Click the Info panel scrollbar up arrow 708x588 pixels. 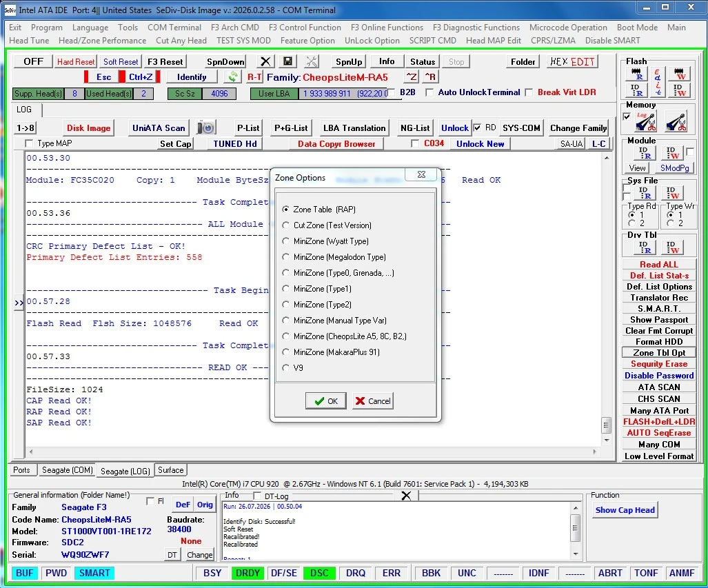point(576,508)
